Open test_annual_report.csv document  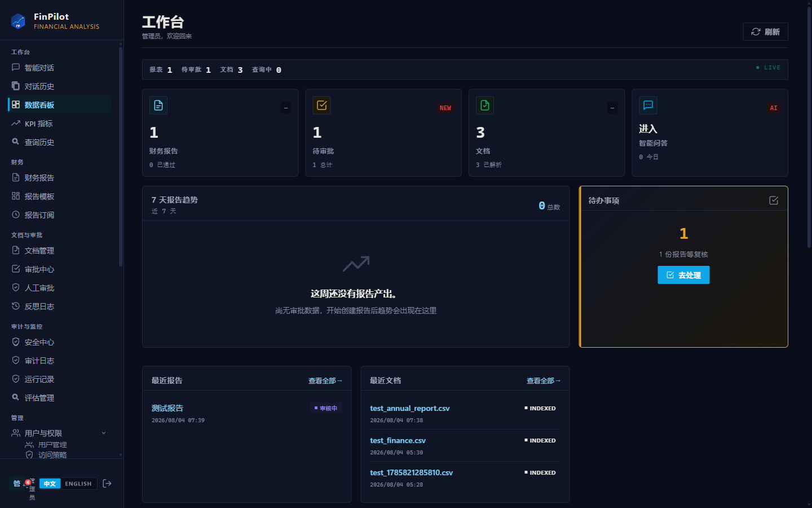tap(410, 408)
